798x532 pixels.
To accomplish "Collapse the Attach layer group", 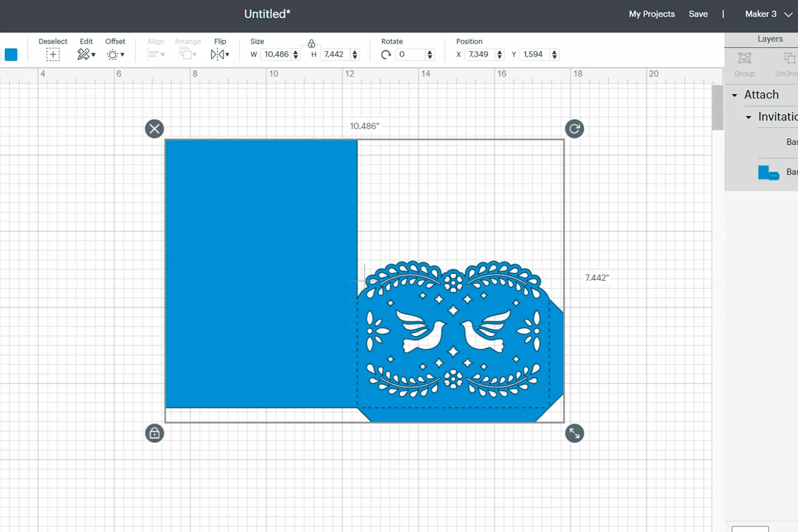I will pyautogui.click(x=735, y=95).
